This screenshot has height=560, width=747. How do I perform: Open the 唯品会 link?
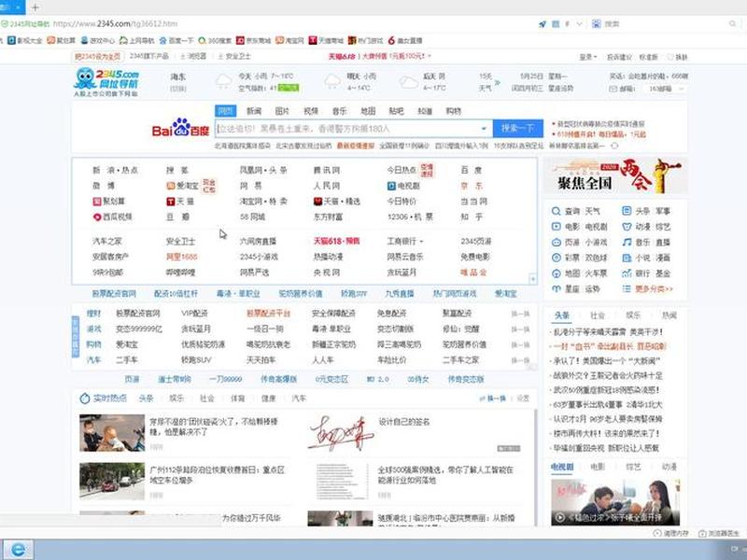[x=473, y=273]
